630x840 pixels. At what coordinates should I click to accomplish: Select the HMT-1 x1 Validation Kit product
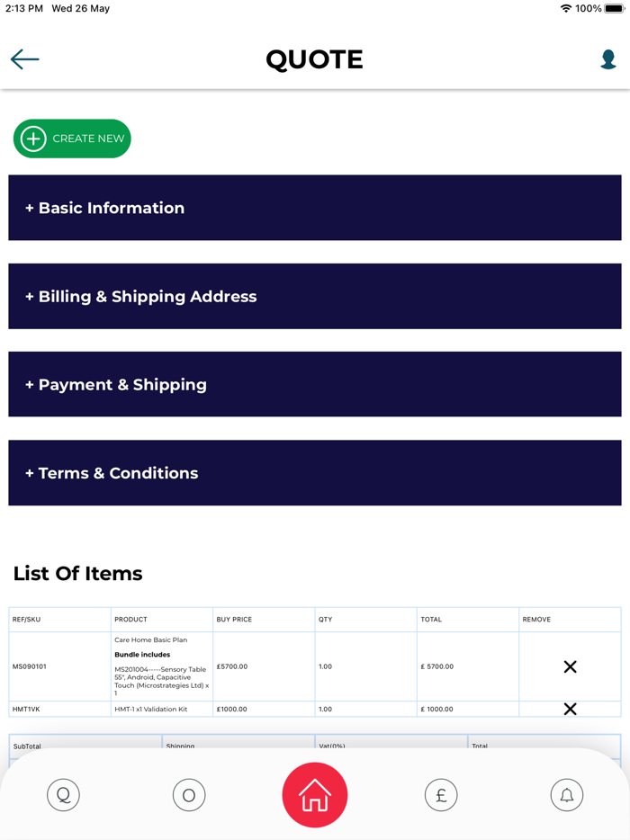(x=151, y=710)
